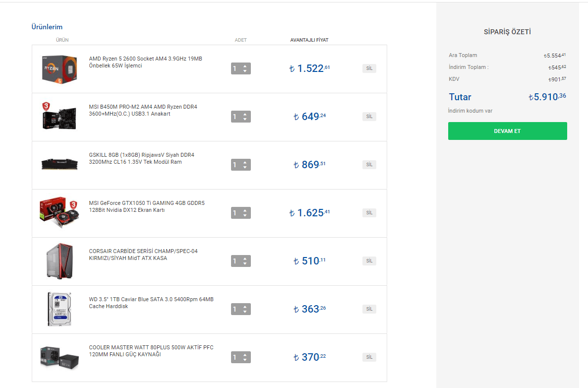
Task: Click the Tutar total 5.910,36
Action: 547,97
